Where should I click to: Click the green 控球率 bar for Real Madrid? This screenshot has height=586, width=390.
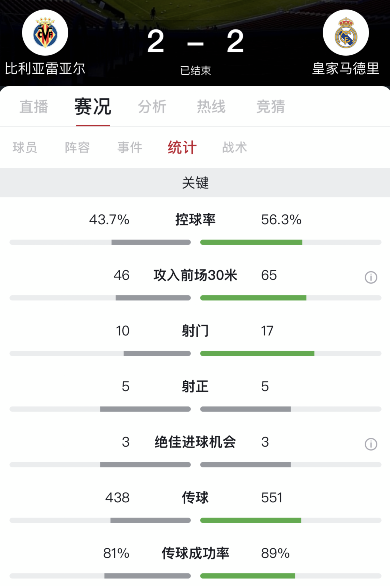point(251,243)
